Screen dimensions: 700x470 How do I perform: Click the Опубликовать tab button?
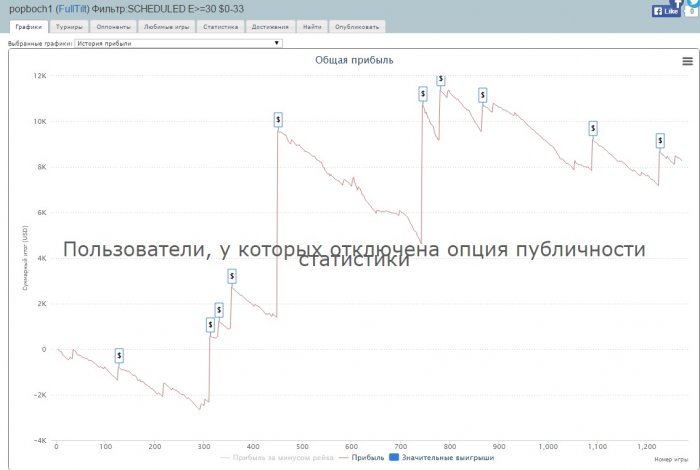tap(357, 27)
